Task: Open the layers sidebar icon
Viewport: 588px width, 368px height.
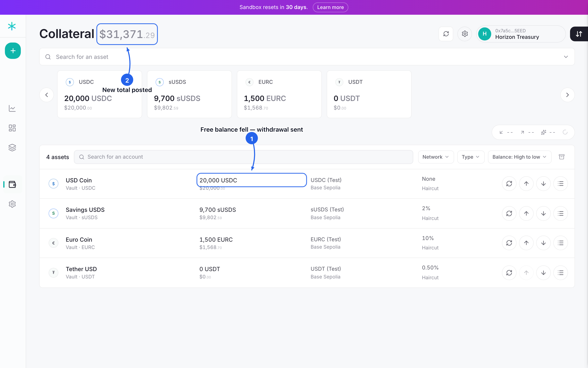Action: (12, 147)
